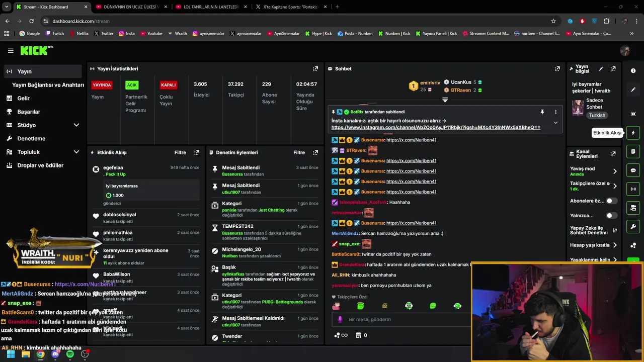Click the broadcast signal icon in the right sidebar
Screen dimensions: 644x362
pyautogui.click(x=633, y=189)
